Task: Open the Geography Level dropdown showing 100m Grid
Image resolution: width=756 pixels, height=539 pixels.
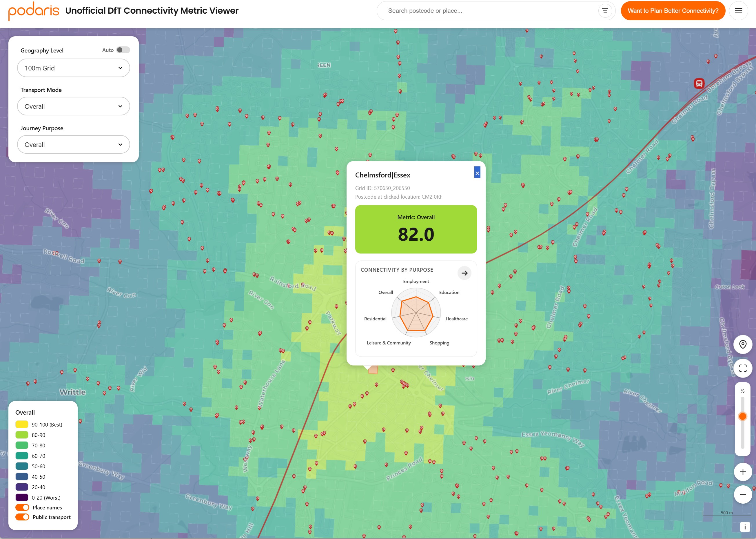Action: [x=73, y=68]
